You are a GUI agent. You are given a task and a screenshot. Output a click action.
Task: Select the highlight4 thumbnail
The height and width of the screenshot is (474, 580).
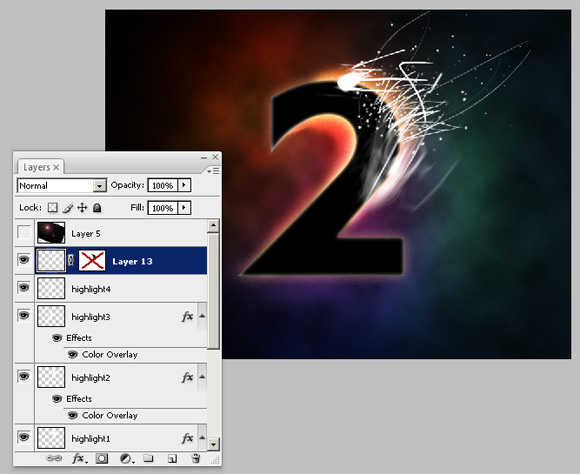pos(51,288)
